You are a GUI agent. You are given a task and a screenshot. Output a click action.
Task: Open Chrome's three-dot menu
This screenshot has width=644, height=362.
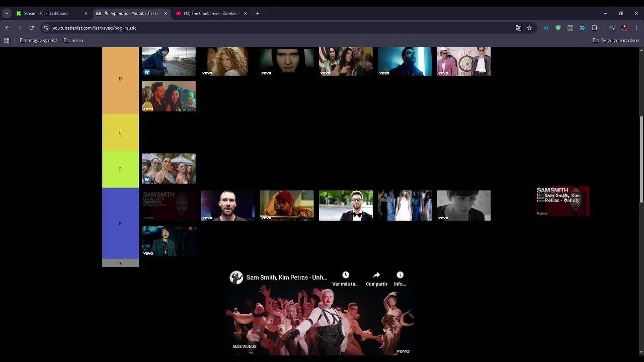coord(636,28)
